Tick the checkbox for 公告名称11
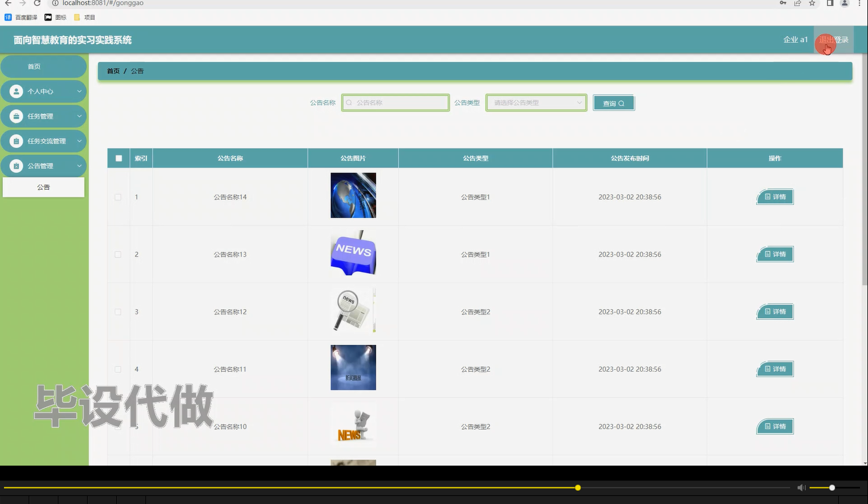Screen dimensions: 868x504 point(118,369)
